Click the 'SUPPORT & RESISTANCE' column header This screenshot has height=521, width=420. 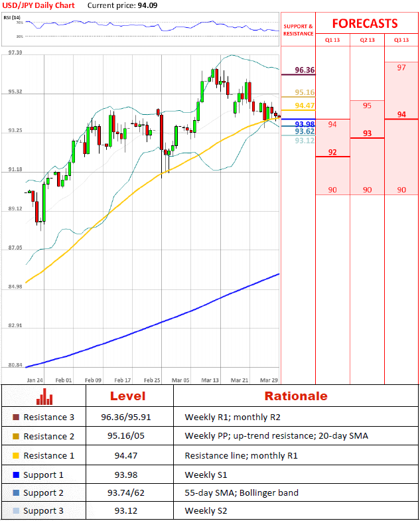click(x=298, y=30)
